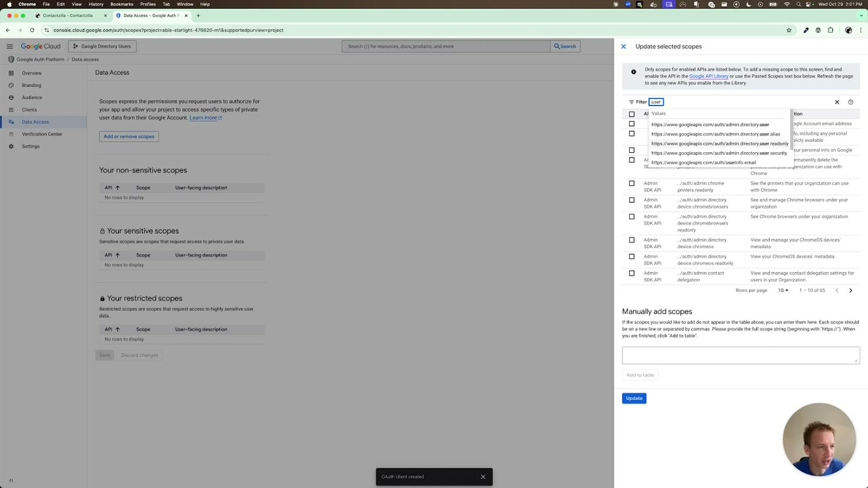Check the 'personal info on Google' row checkbox

[631, 150]
